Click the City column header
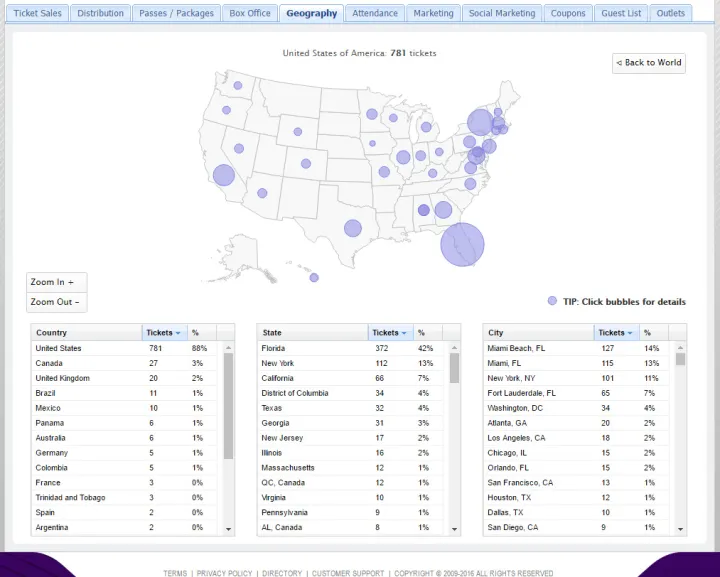This screenshot has height=577, width=720. [x=539, y=333]
